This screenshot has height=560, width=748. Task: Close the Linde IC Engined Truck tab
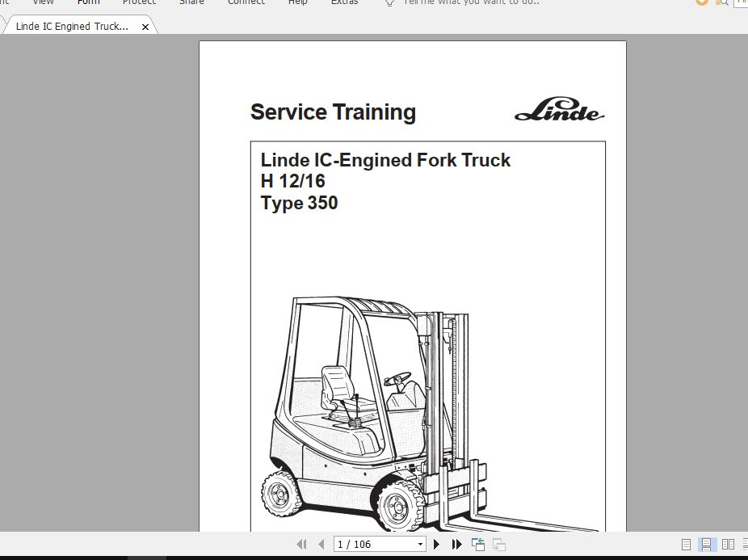[x=145, y=27]
